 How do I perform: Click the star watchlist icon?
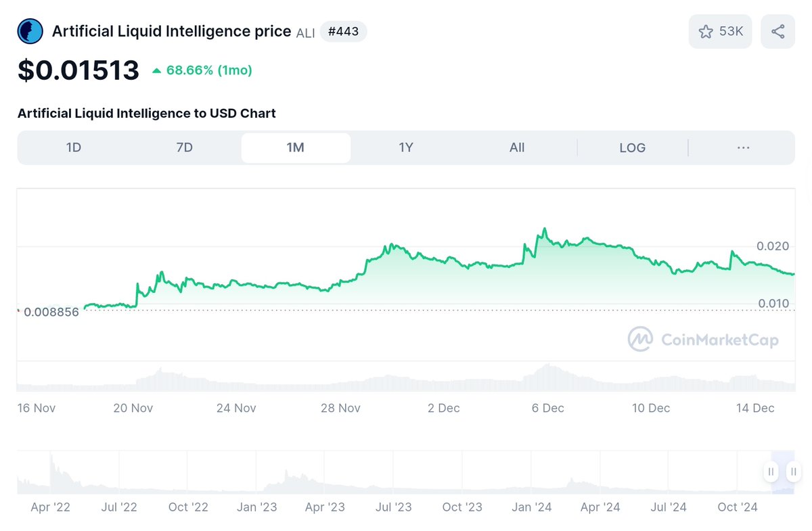point(706,32)
